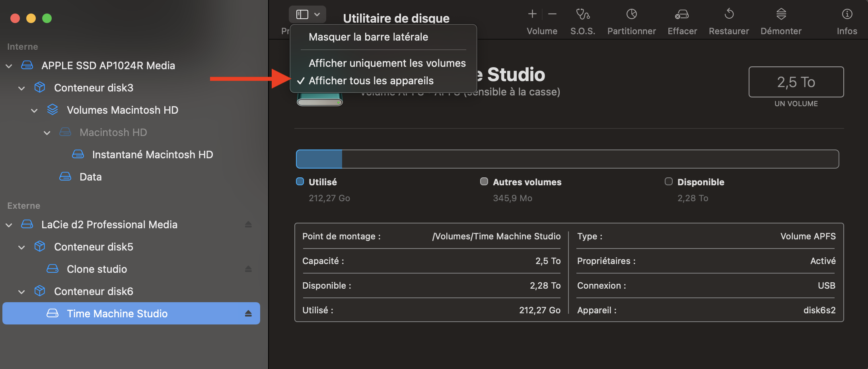Open the Infos information panel
868x369 pixels.
[x=847, y=15]
